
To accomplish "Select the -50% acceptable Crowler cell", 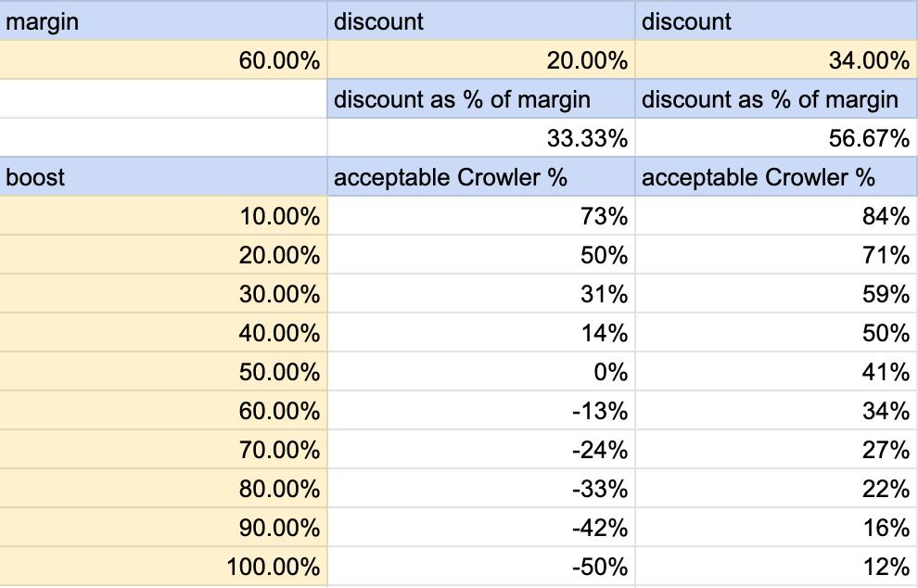I will 481,567.
